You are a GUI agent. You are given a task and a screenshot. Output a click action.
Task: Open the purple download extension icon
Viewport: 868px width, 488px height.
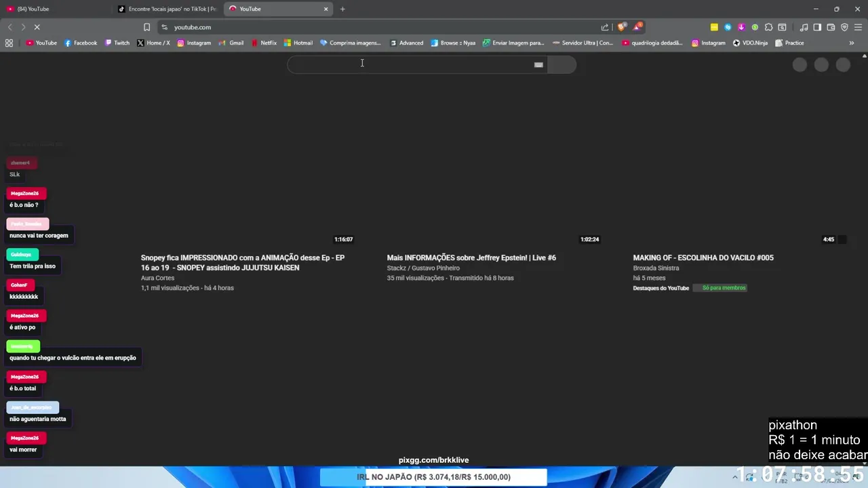tap(741, 27)
